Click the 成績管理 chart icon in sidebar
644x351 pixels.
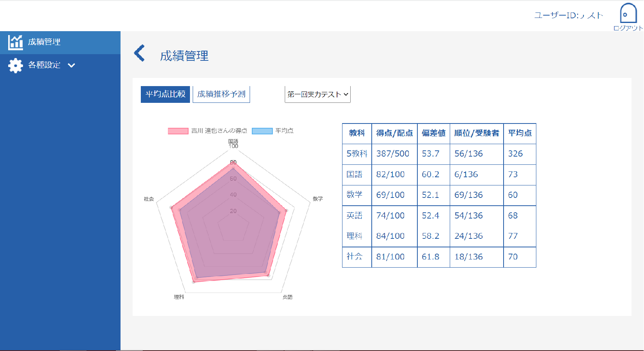tap(16, 42)
